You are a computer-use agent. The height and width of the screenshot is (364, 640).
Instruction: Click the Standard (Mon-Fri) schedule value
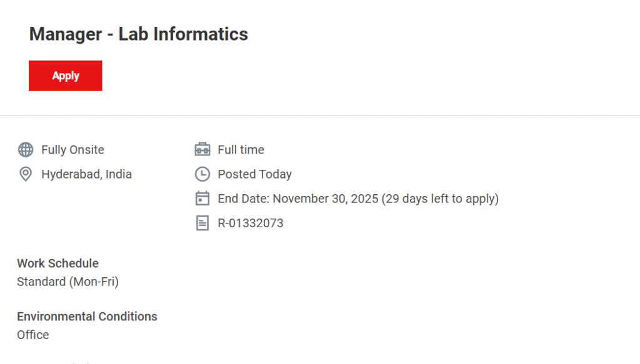67,282
